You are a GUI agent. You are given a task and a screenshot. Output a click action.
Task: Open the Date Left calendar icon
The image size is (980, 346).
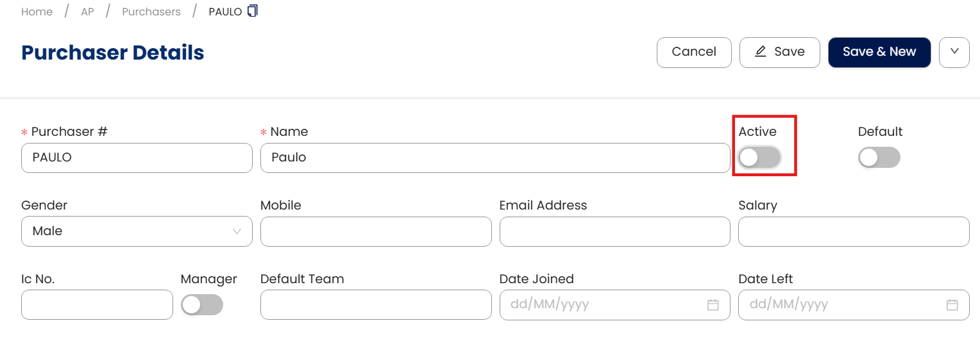pos(952,305)
